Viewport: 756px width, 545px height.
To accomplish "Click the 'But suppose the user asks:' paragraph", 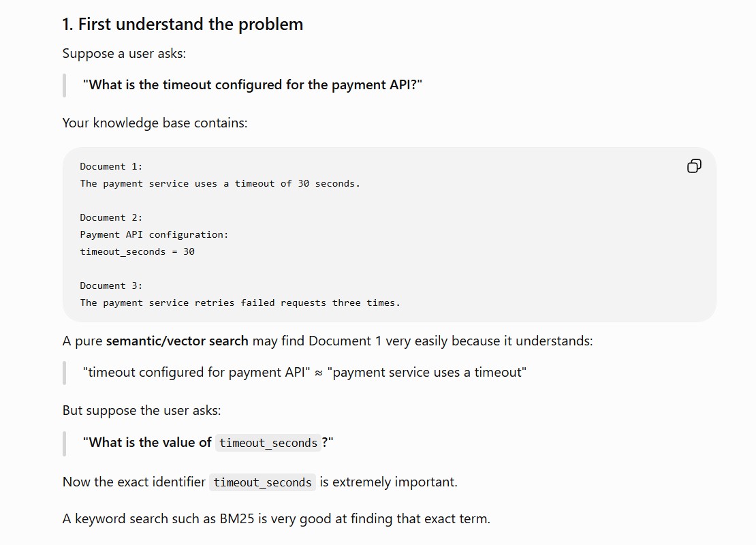I will [141, 410].
